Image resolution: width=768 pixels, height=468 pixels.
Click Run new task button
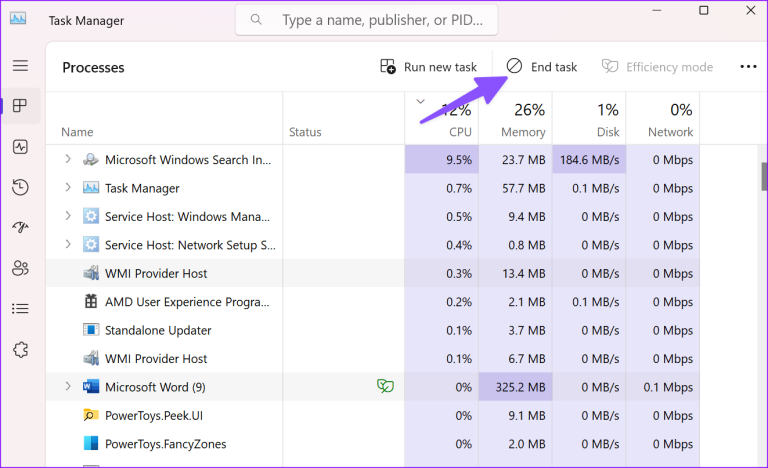(x=428, y=67)
